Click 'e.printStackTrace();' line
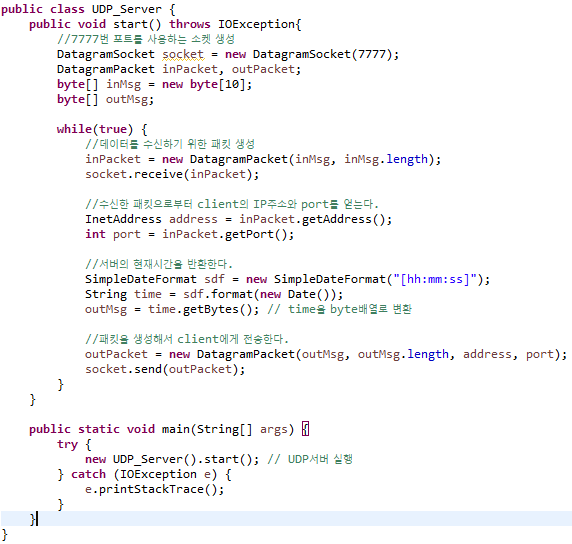Viewport: 572px width, 544px height. coord(154,489)
